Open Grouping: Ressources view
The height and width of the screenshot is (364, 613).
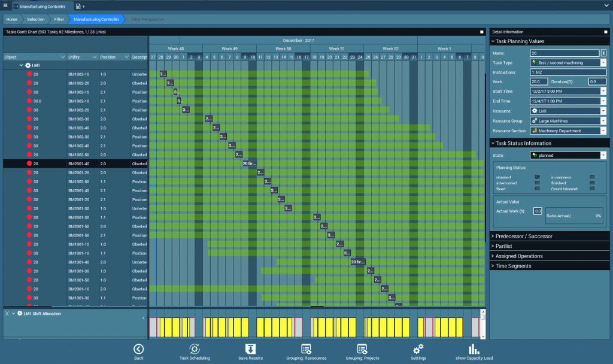click(x=306, y=349)
